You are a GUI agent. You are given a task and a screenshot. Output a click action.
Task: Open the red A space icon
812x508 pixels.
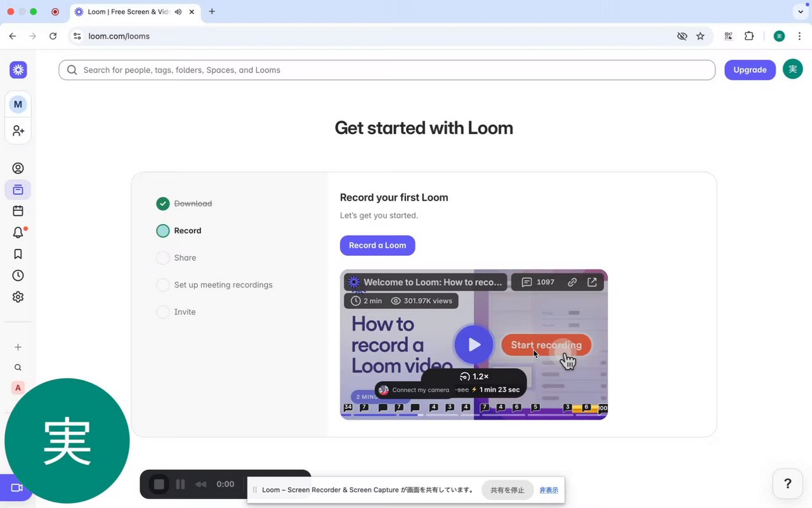click(x=18, y=387)
